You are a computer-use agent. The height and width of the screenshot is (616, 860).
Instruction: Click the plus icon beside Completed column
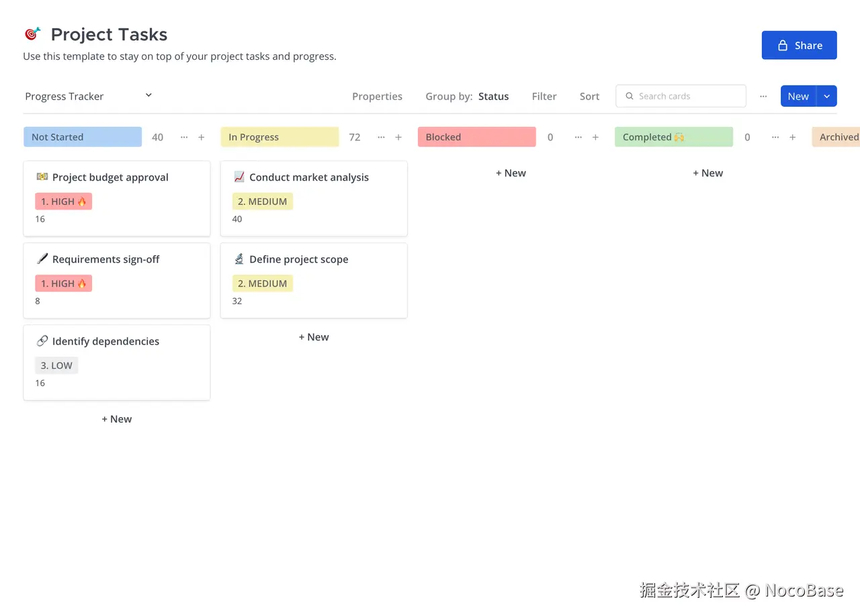793,137
